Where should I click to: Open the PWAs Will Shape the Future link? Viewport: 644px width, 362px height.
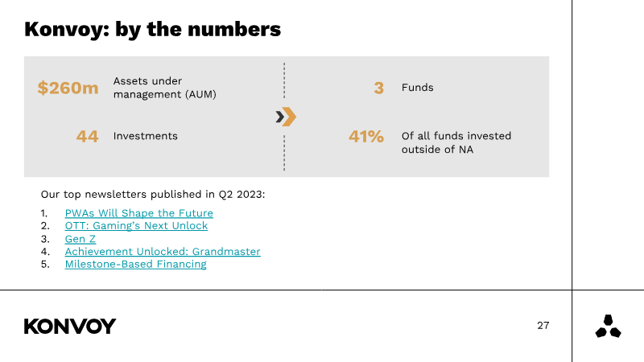coord(139,213)
